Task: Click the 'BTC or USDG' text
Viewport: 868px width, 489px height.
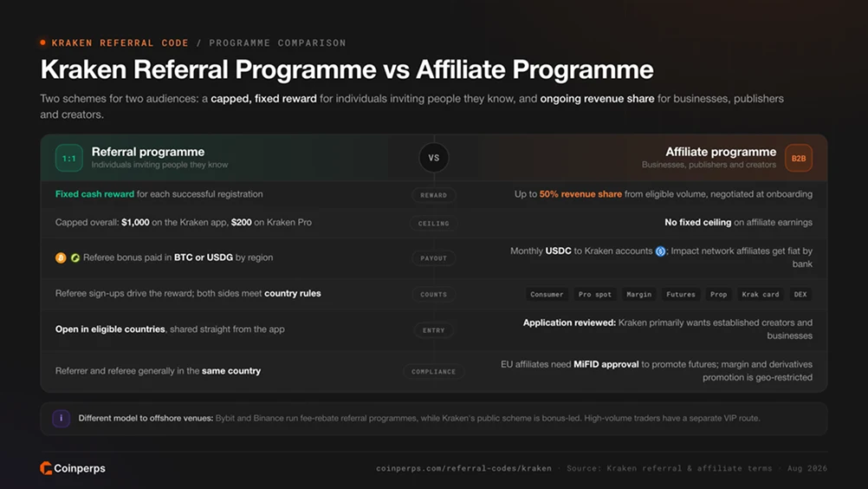Action: (x=204, y=258)
